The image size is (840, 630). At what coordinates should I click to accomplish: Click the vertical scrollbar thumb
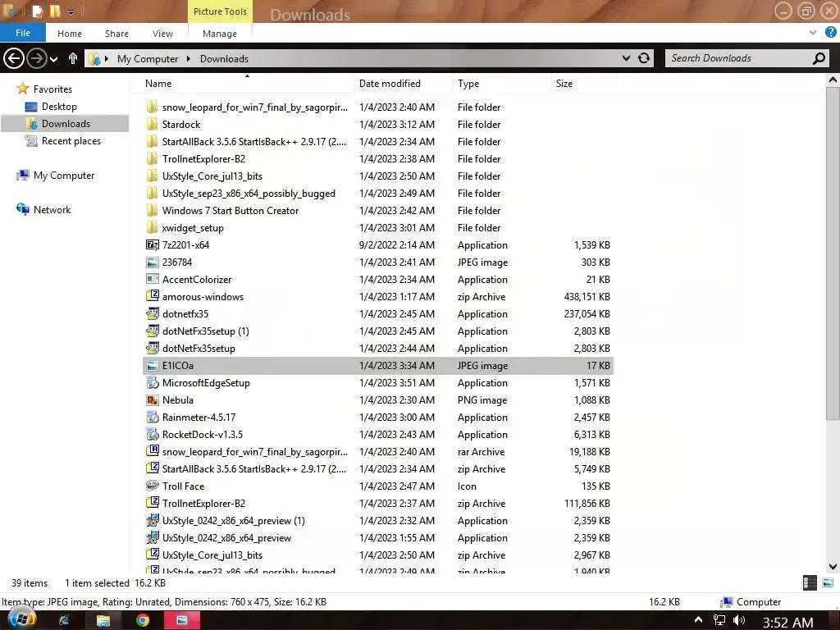[833, 254]
